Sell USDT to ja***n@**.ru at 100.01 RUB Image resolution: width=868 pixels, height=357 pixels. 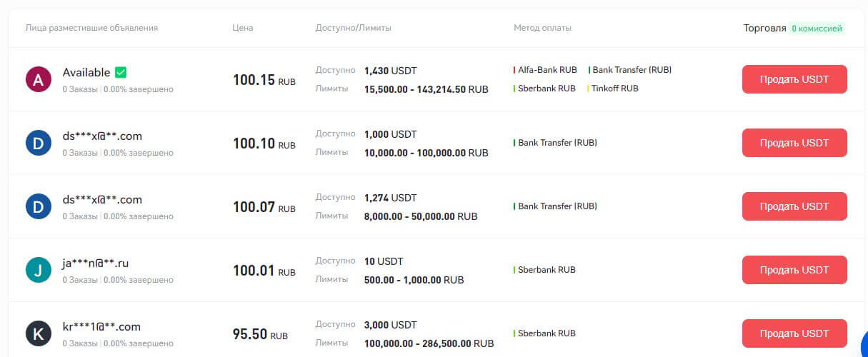[794, 270]
